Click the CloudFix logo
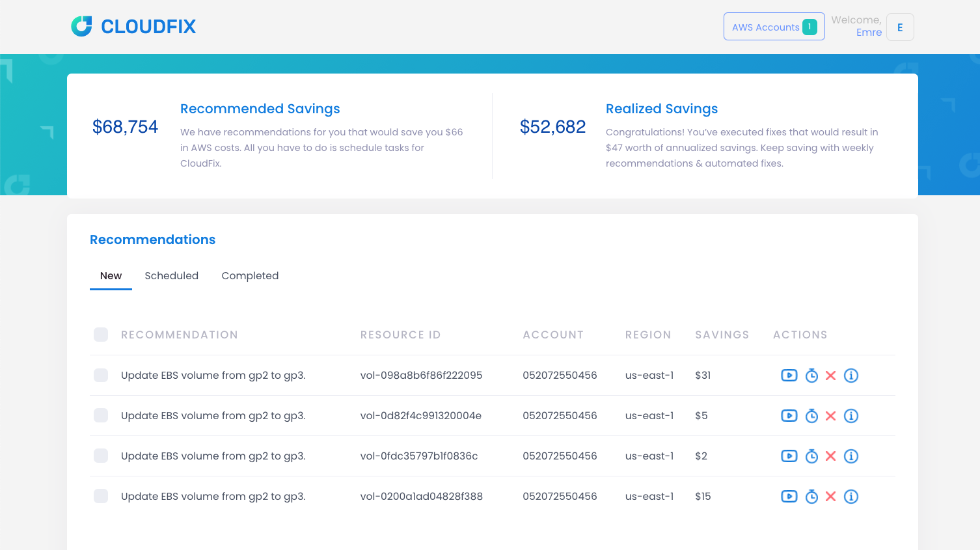Screen dimensions: 980x550 (133, 27)
